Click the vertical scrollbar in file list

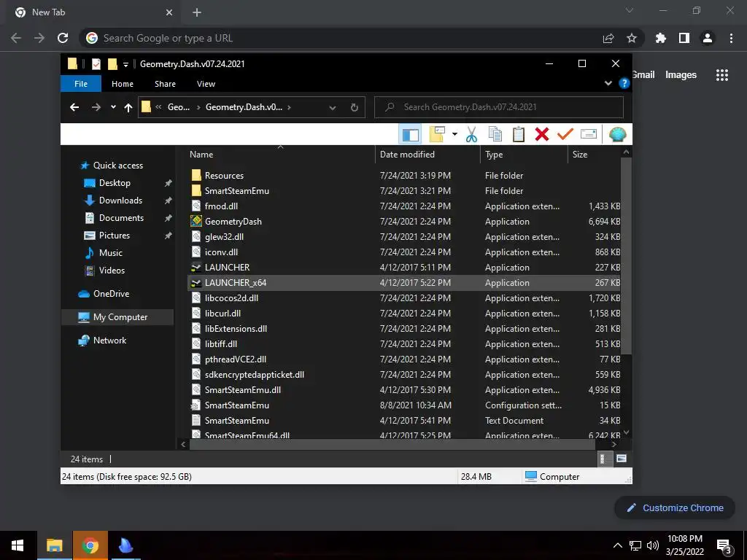tap(626, 256)
